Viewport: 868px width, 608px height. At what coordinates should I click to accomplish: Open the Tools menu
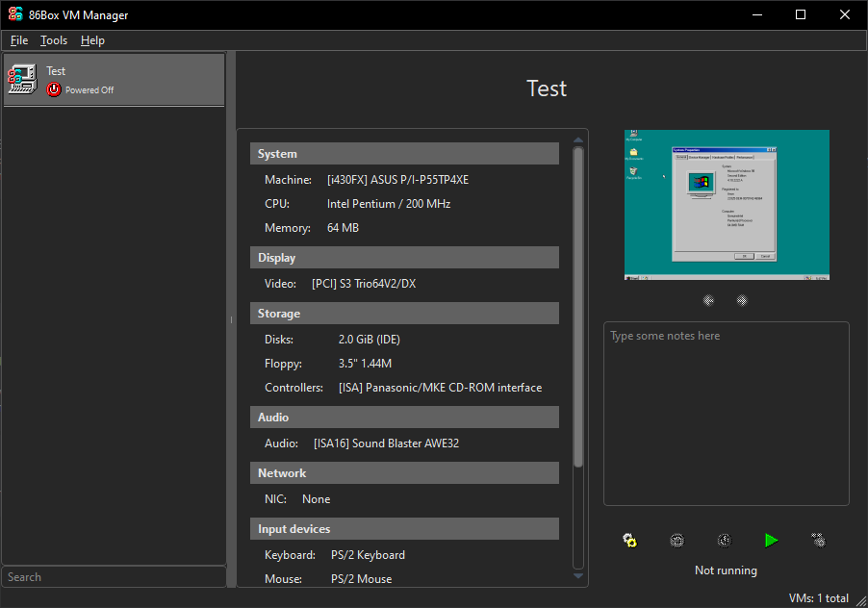coord(54,40)
